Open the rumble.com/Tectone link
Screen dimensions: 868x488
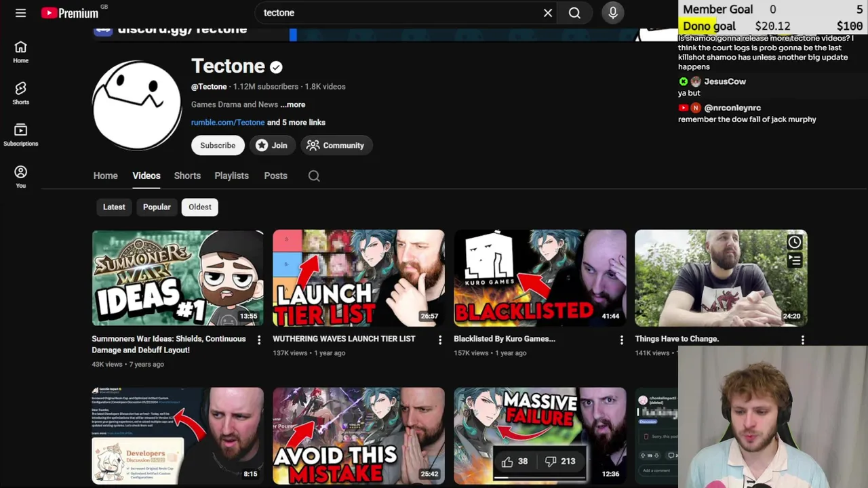pyautogui.click(x=228, y=122)
